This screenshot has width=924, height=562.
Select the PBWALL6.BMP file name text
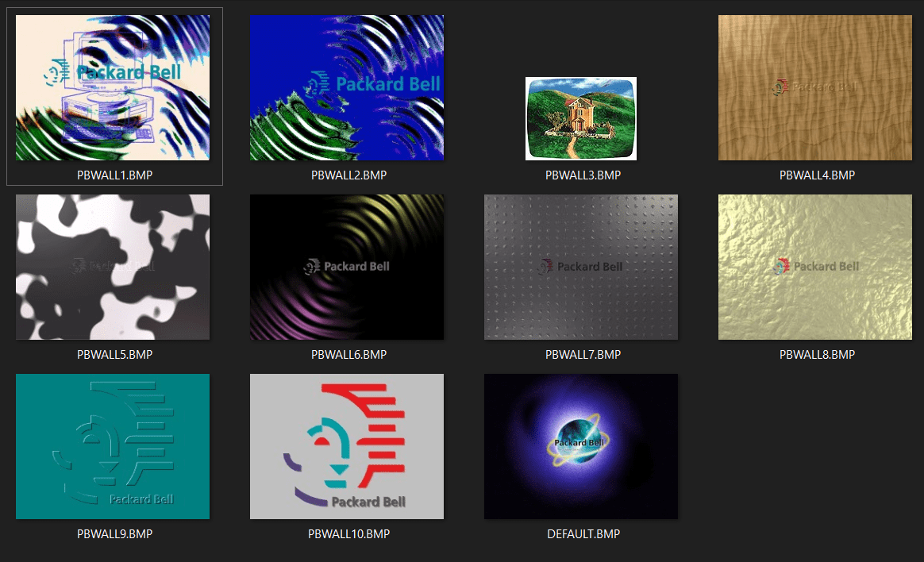tap(348, 354)
